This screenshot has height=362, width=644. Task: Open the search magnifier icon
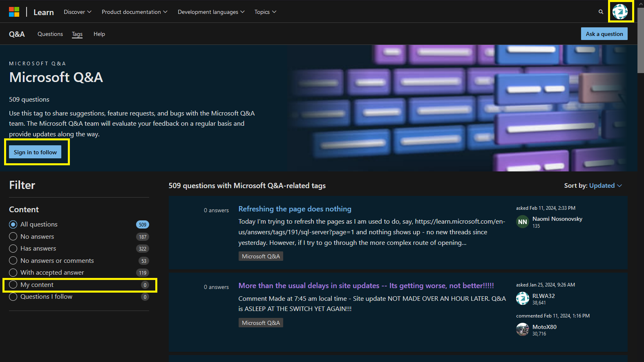click(x=601, y=12)
